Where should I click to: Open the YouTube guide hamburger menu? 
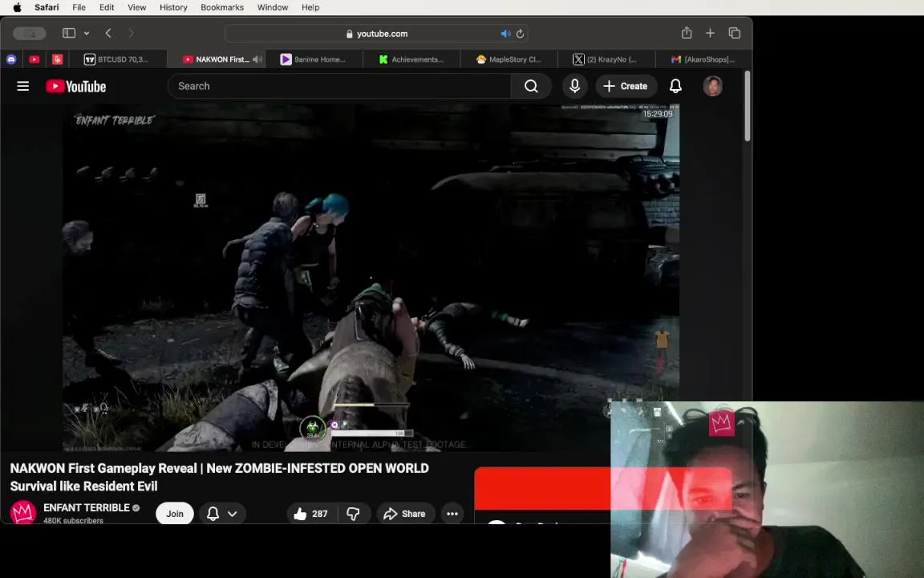coord(23,86)
